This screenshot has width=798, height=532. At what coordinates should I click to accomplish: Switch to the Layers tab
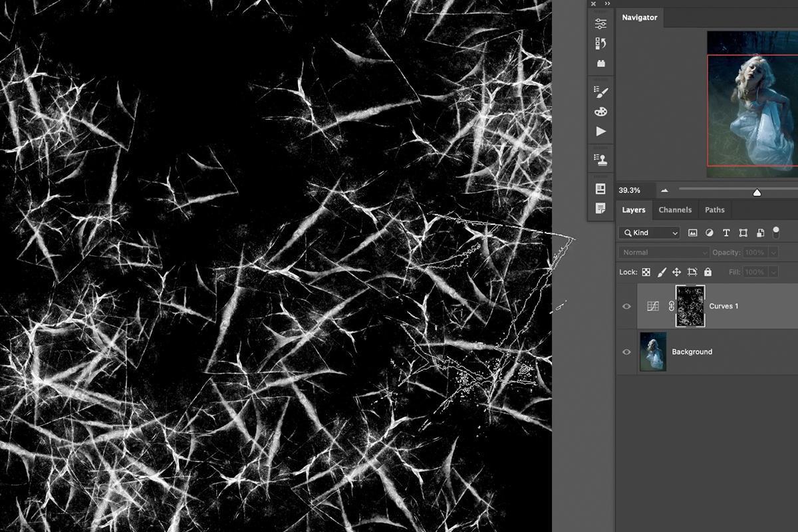pos(633,209)
